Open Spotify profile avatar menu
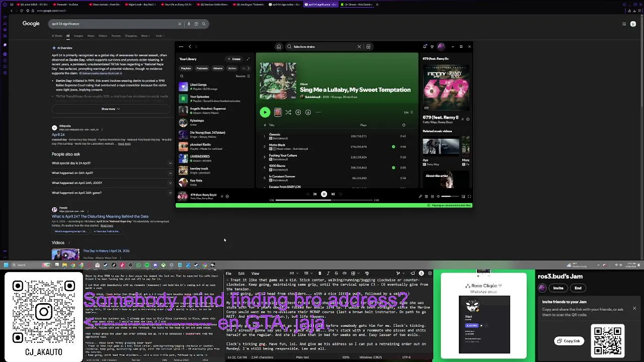Viewport: 644px width, 362px height. (x=441, y=47)
